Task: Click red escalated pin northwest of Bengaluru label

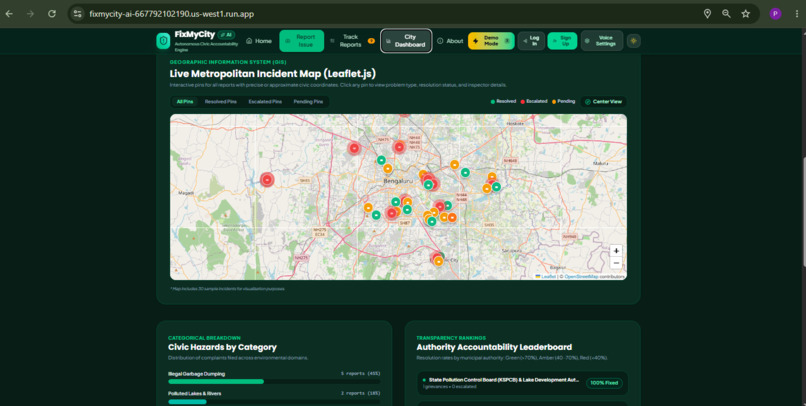Action: point(354,149)
